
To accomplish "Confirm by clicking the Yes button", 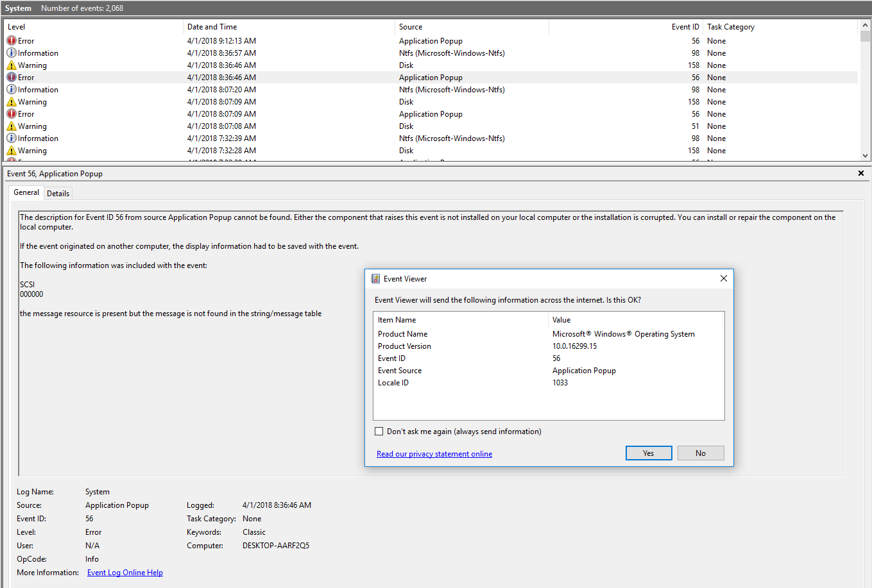I will click(x=649, y=453).
